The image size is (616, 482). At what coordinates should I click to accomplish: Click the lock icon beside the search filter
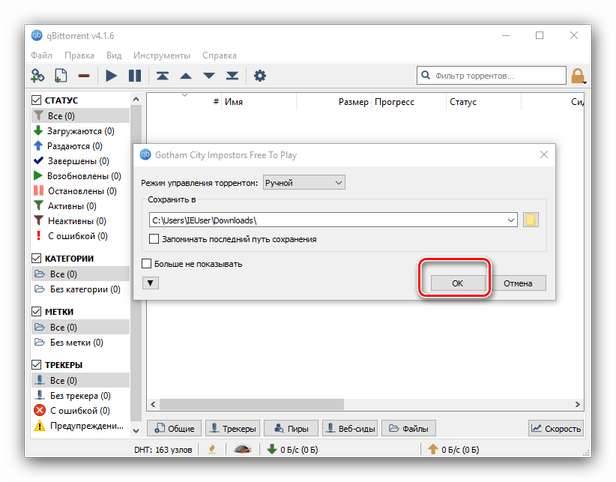pyautogui.click(x=578, y=76)
